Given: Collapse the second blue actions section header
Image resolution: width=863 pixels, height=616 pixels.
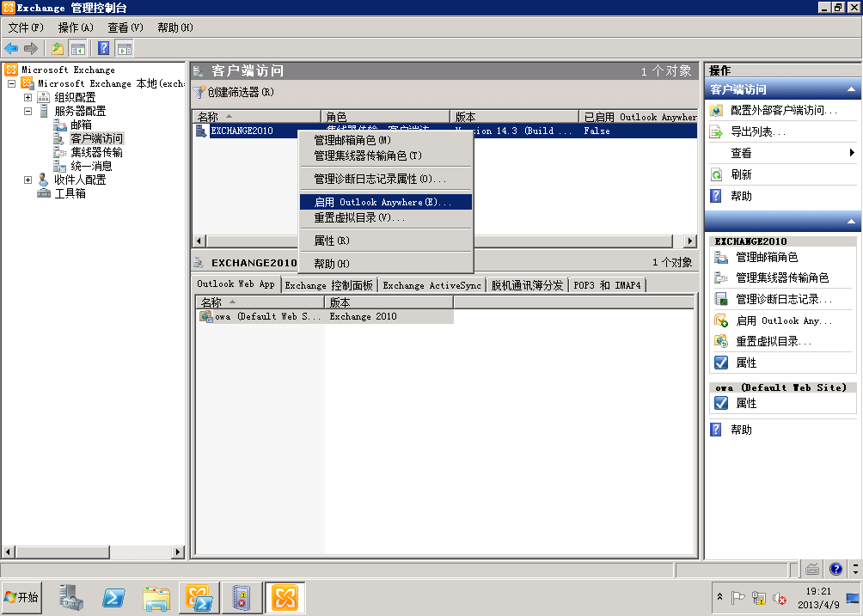Looking at the screenshot, I should [x=851, y=222].
